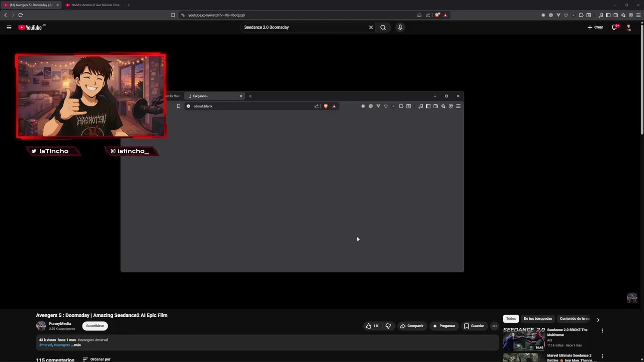
Task: Open Brave Shields in the main browser
Action: point(437,15)
